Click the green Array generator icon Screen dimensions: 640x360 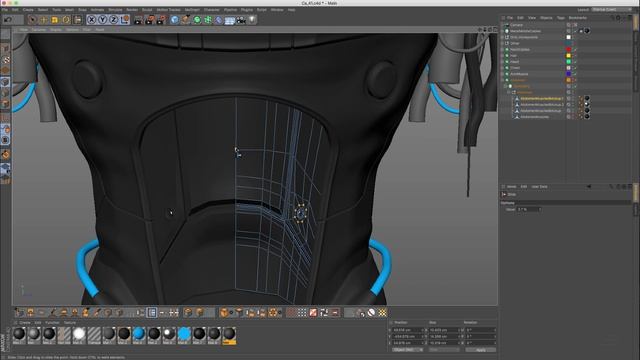208,20
